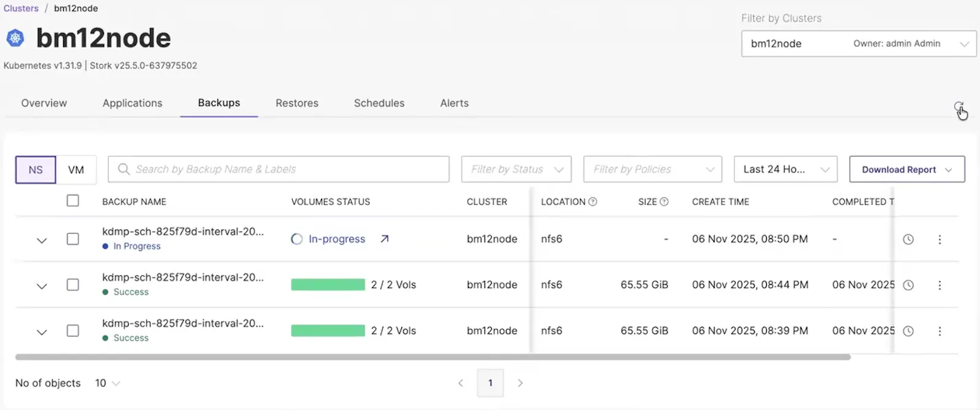Click the refresh icon near the tabs
980x410 pixels.
coord(959,107)
